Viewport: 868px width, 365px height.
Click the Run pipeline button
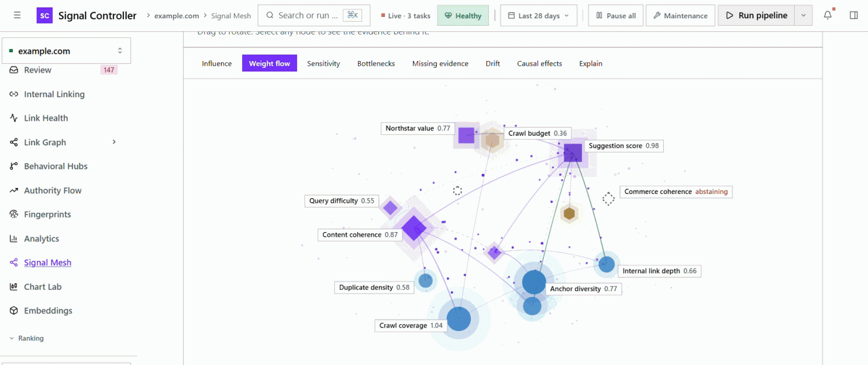[x=757, y=16]
